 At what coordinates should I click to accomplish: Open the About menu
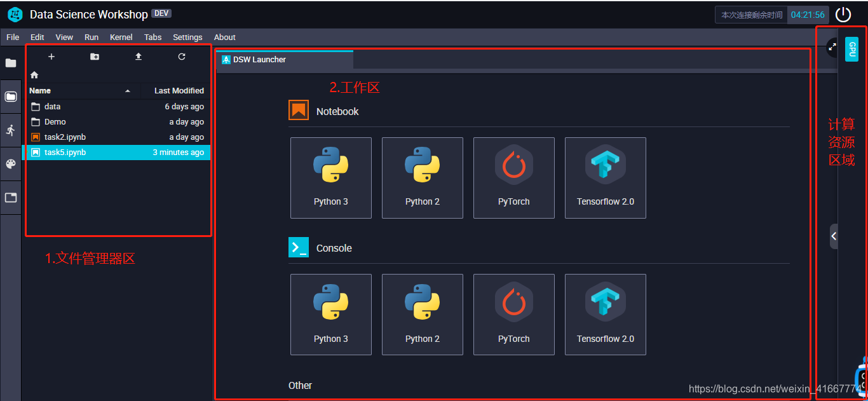pyautogui.click(x=225, y=37)
